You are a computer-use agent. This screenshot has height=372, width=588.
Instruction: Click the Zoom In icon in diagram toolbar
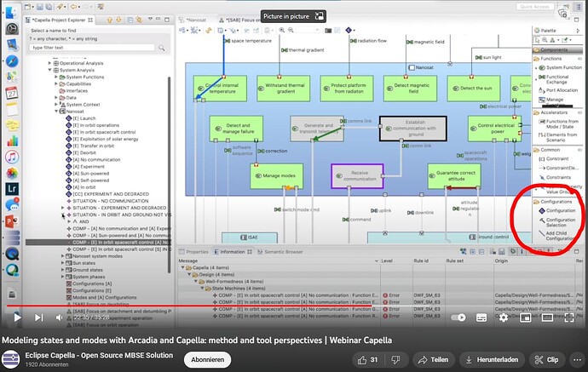coord(281,31)
